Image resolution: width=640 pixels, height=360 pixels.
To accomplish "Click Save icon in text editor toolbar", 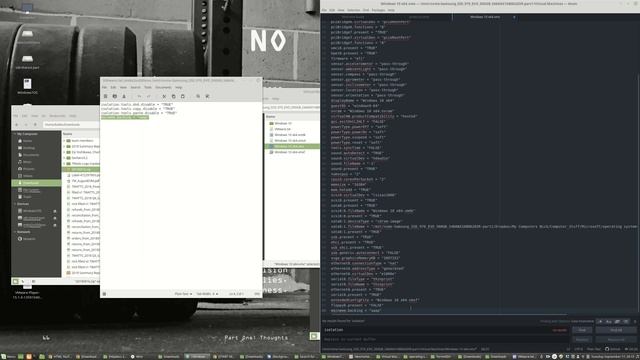I will click(x=124, y=96).
